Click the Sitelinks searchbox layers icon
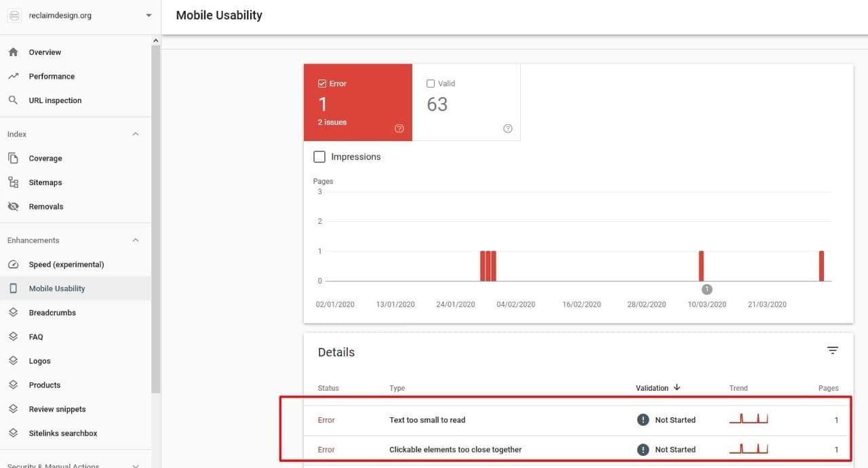The image size is (868, 468). tap(13, 433)
